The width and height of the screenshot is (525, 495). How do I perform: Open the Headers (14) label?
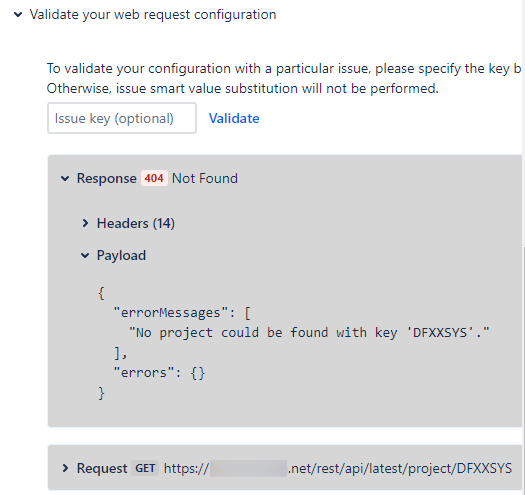pyautogui.click(x=136, y=223)
